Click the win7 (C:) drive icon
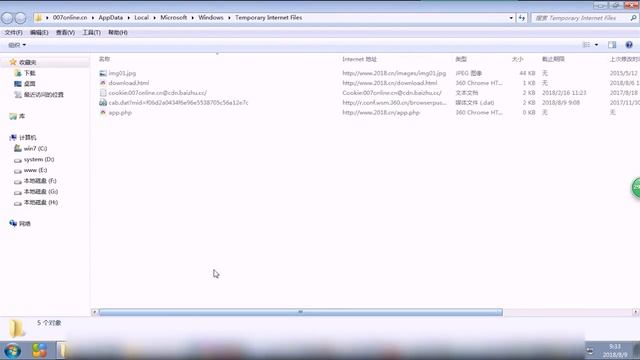 pos(18,149)
